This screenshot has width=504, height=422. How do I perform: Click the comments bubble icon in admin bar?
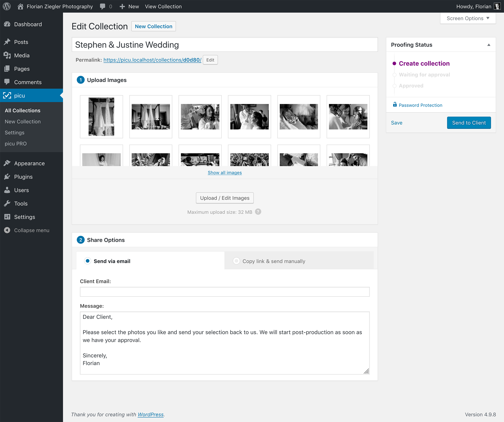102,6
